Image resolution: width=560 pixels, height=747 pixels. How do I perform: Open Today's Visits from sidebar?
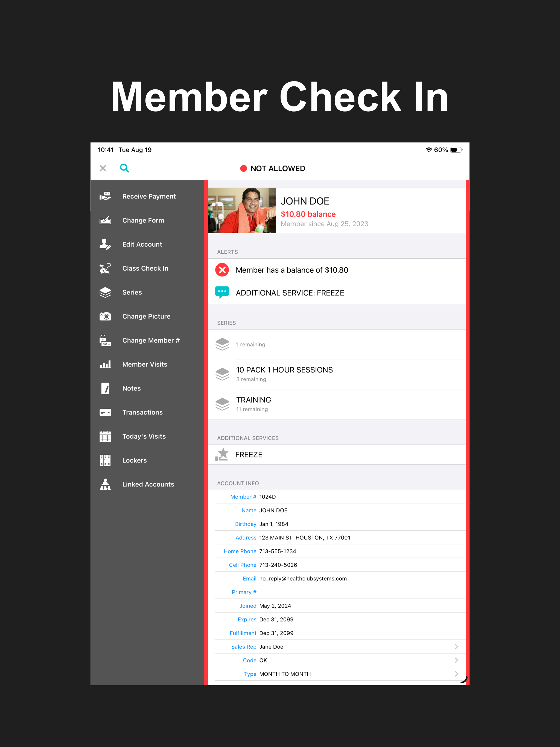pos(147,436)
